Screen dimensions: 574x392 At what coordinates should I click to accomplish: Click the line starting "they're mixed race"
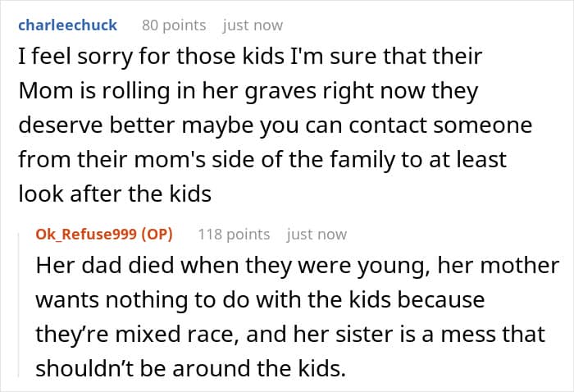point(290,334)
